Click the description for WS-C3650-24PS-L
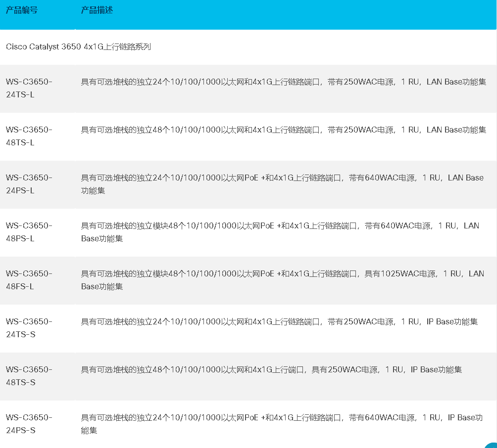 tap(282, 184)
